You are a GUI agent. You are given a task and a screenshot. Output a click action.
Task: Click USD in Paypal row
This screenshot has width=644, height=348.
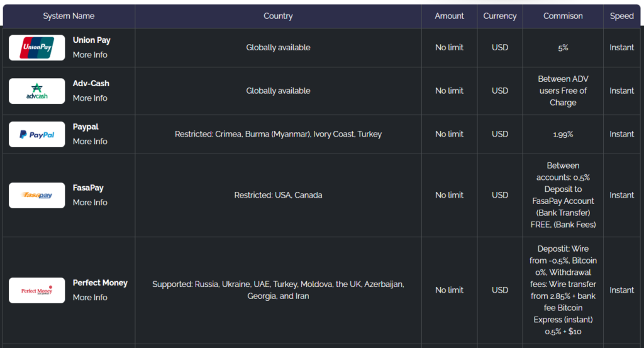tap(500, 134)
